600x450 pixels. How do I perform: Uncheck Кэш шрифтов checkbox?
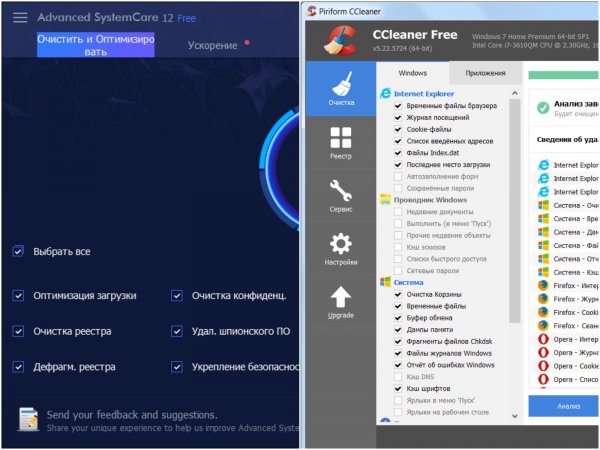click(398, 388)
